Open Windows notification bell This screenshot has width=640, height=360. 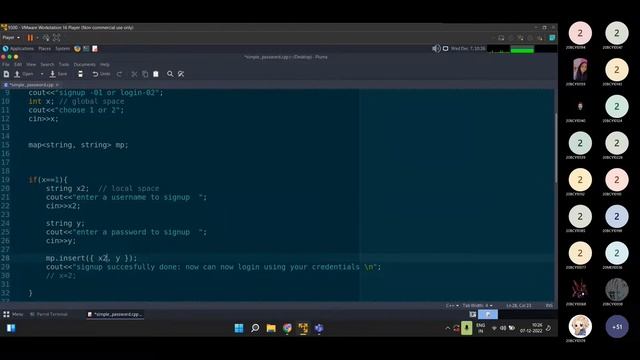(x=549, y=328)
